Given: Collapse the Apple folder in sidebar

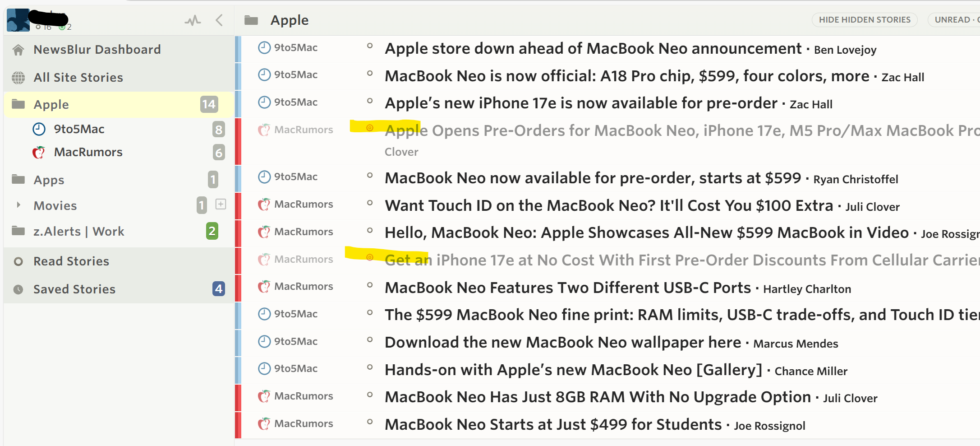Looking at the screenshot, I should coord(18,105).
